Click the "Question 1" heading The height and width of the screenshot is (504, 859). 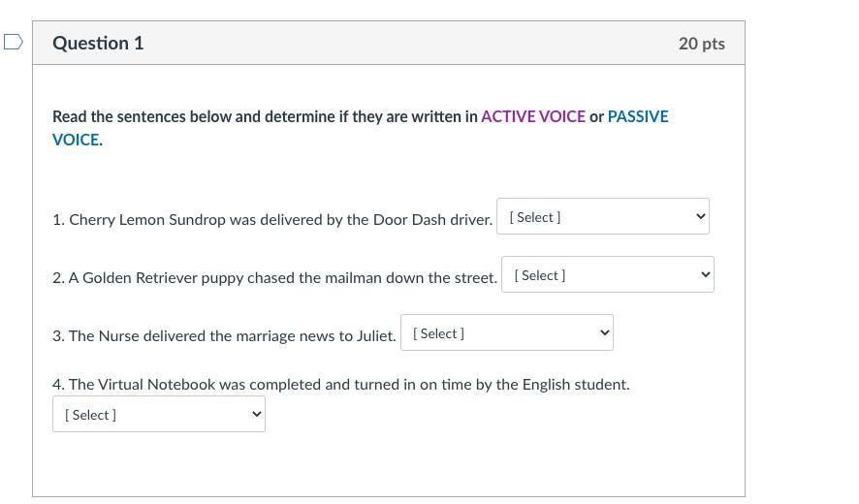pyautogui.click(x=98, y=43)
